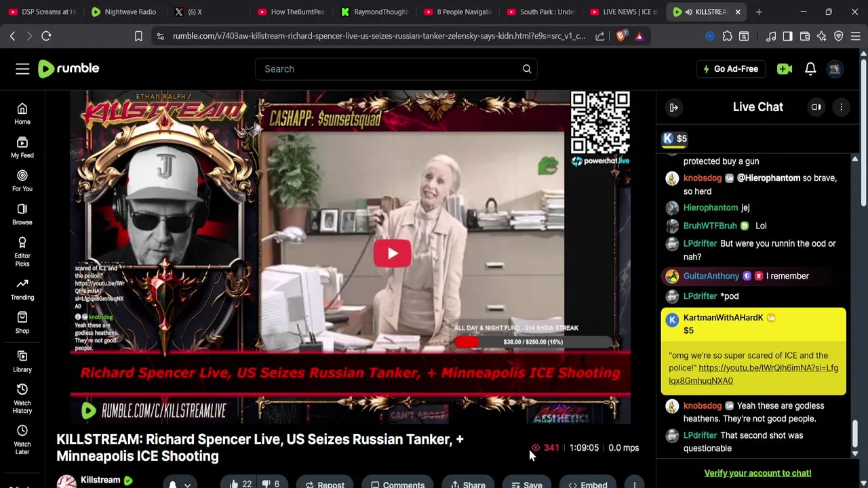This screenshot has height=488, width=868.
Task: Click the Rumble logo
Action: (x=68, y=68)
